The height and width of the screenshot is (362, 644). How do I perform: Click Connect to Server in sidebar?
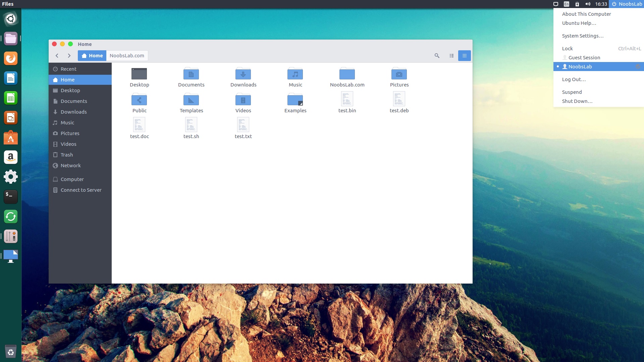[81, 190]
